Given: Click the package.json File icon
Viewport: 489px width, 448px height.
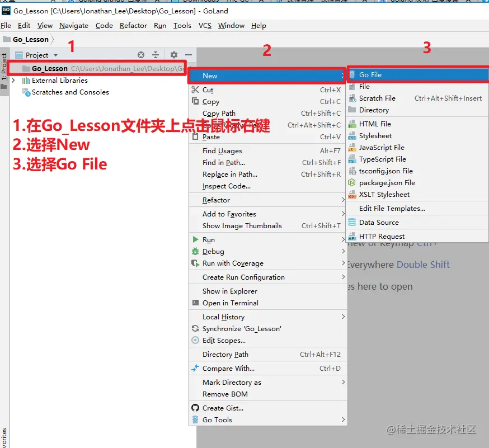Looking at the screenshot, I should pos(352,183).
